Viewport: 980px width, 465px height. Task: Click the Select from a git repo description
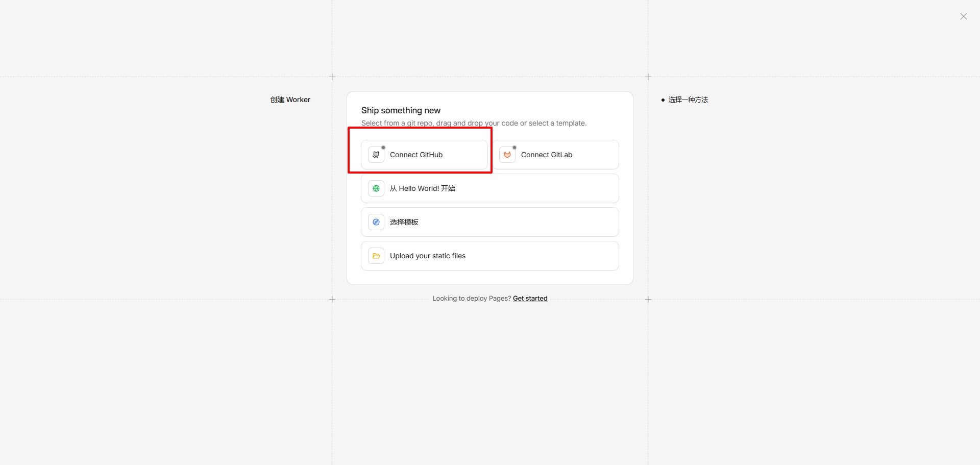click(474, 123)
